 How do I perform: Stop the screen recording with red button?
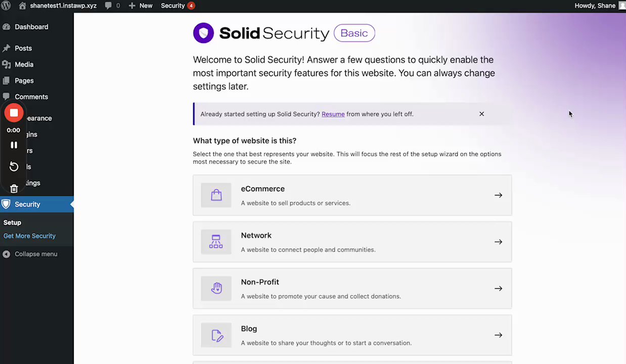click(x=14, y=113)
